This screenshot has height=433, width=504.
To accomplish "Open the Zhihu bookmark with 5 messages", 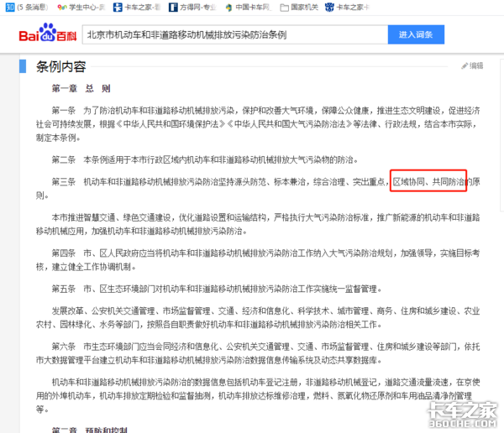I will [x=27, y=7].
